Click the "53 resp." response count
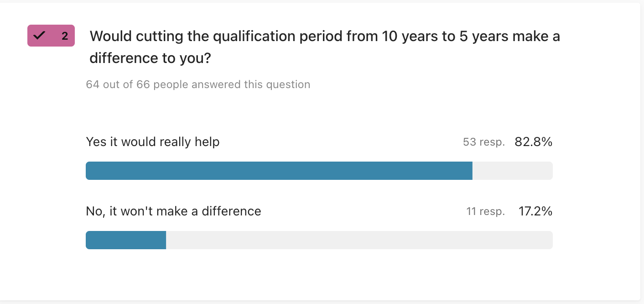The height and width of the screenshot is (304, 644). point(483,142)
